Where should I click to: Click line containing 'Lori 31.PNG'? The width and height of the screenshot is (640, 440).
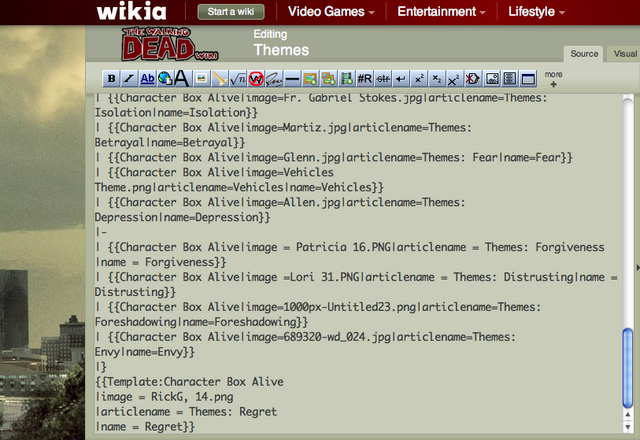[x=356, y=277]
